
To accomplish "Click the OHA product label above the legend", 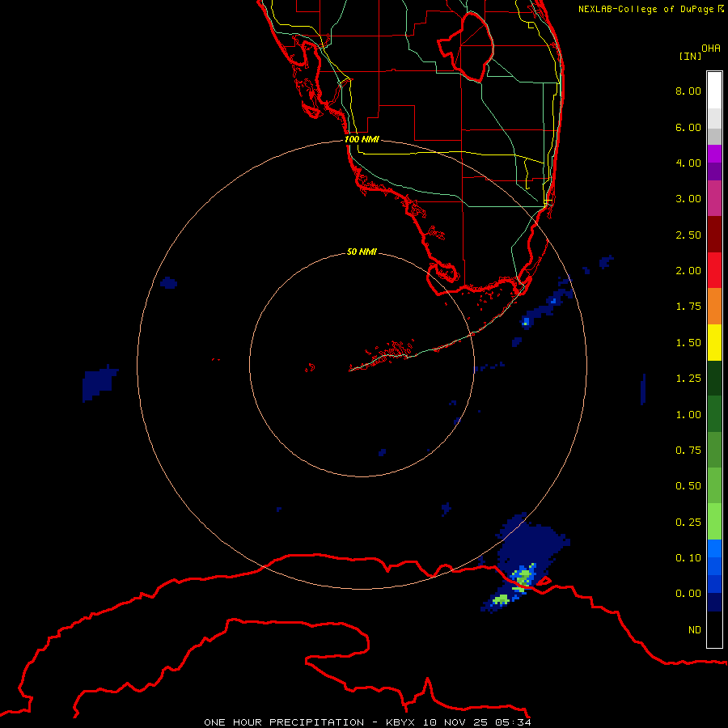I will (711, 49).
